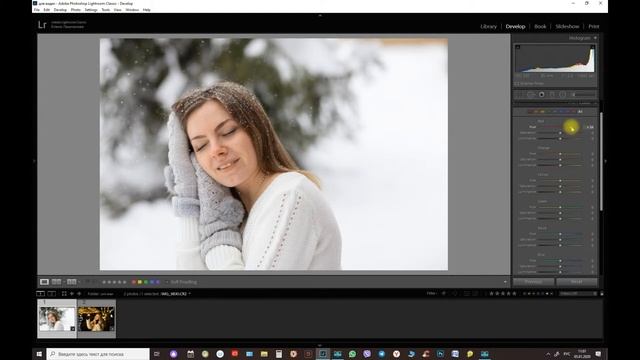Go forward using filmstrip right arrow
The height and width of the screenshot is (360, 640).
(x=79, y=293)
